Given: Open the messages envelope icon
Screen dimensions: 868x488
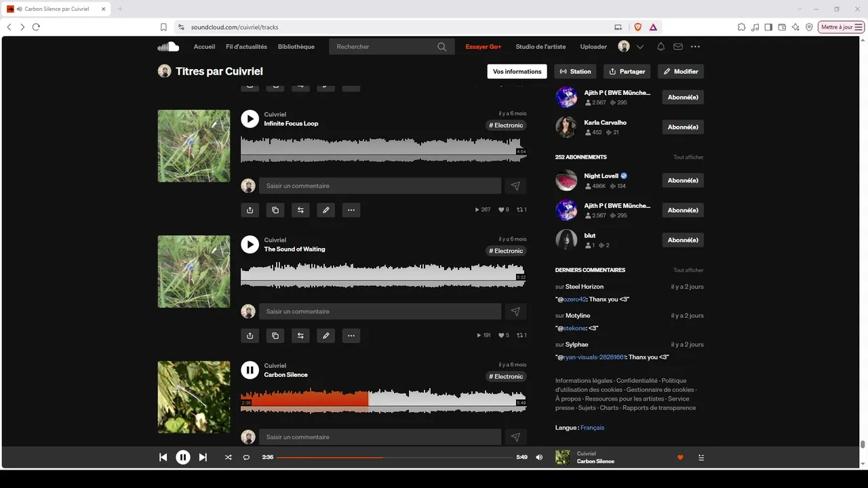Looking at the screenshot, I should 678,47.
